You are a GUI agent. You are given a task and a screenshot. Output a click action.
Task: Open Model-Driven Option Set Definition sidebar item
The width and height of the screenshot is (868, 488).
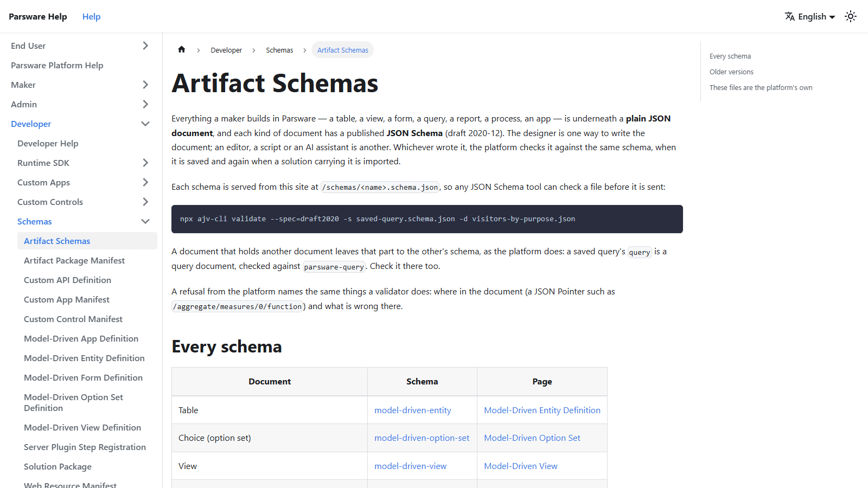click(x=73, y=402)
